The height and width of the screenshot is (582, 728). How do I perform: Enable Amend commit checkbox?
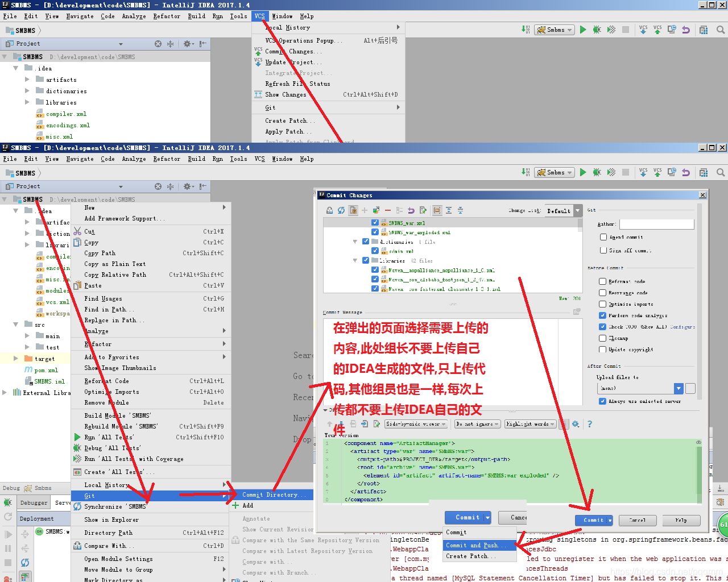click(x=603, y=237)
